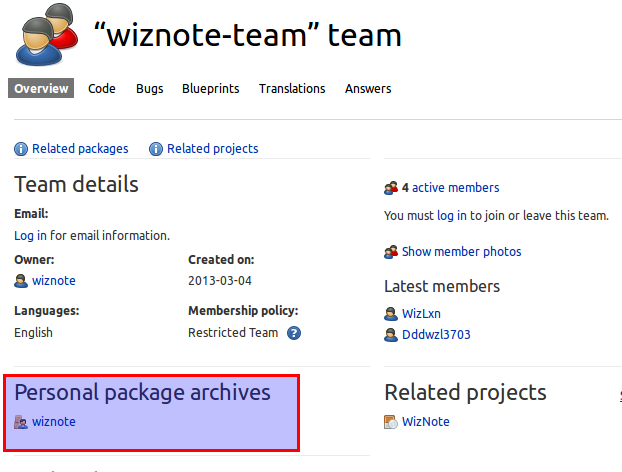
Task: Open the Bugs tab
Action: tap(150, 89)
